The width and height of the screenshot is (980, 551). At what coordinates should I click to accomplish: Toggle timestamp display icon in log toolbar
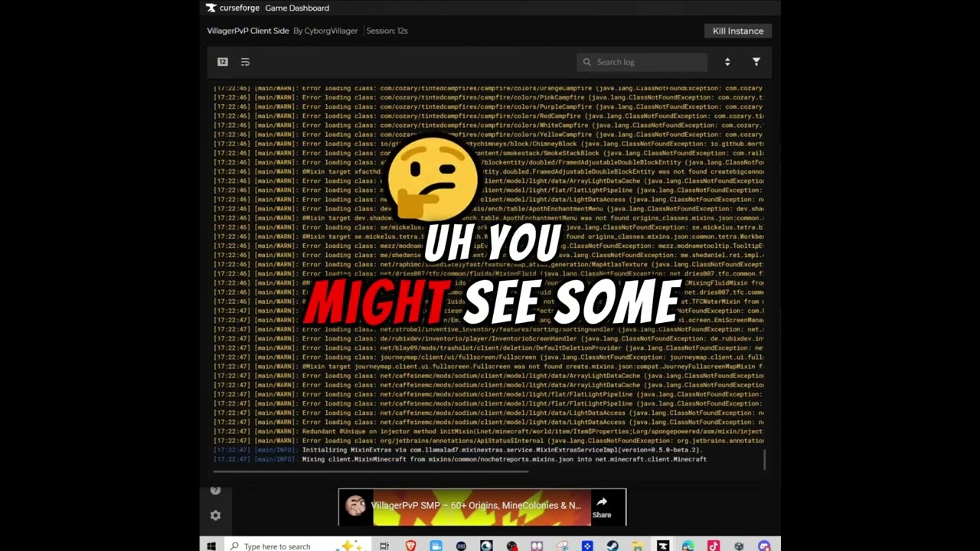coord(223,62)
